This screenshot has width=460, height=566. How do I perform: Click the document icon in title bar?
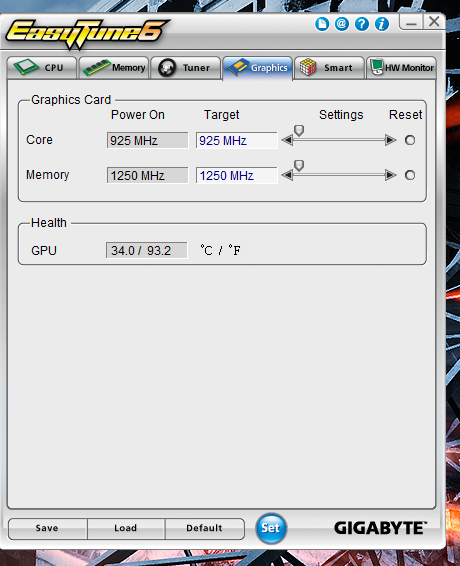click(322, 24)
